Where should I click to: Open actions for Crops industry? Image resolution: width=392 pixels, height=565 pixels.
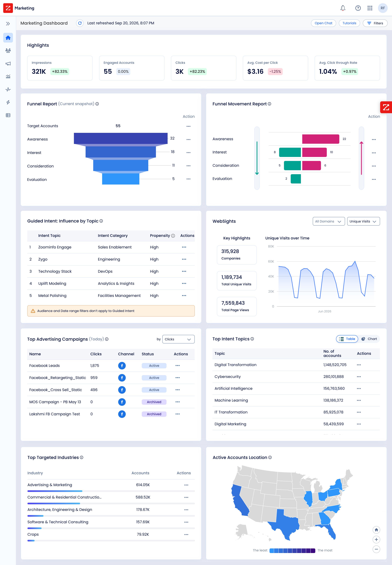coord(186,535)
